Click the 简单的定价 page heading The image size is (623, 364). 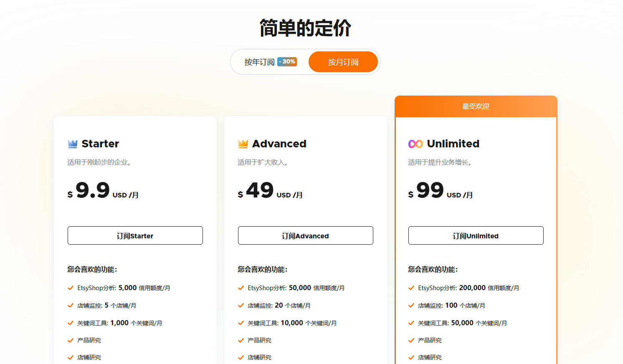pyautogui.click(x=305, y=28)
